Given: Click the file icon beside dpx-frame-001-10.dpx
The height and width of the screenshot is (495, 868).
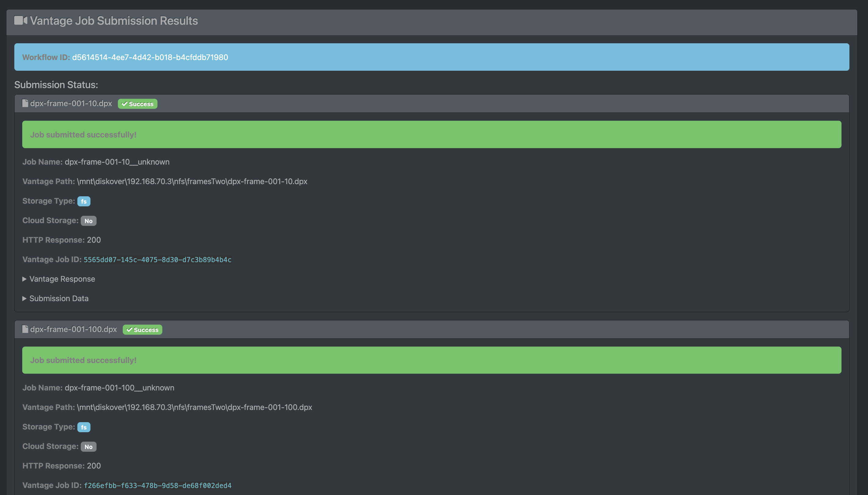Looking at the screenshot, I should click(x=25, y=103).
